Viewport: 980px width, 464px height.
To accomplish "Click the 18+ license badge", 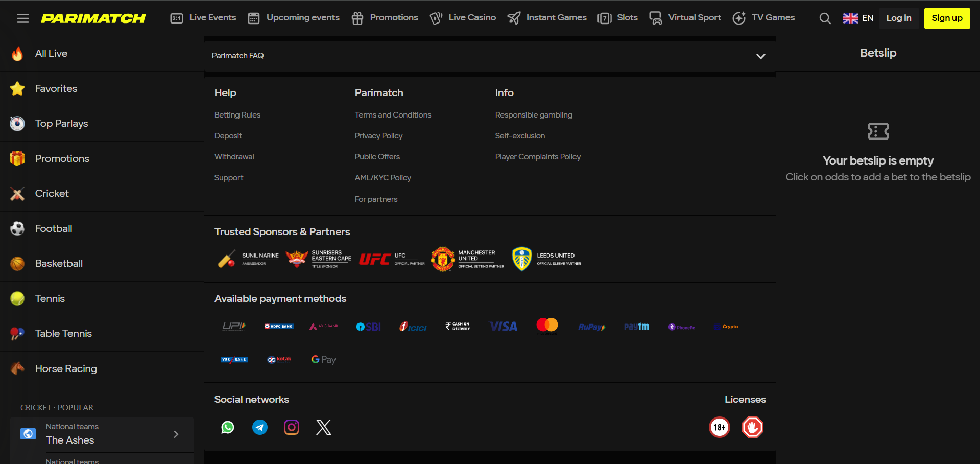I will point(719,427).
